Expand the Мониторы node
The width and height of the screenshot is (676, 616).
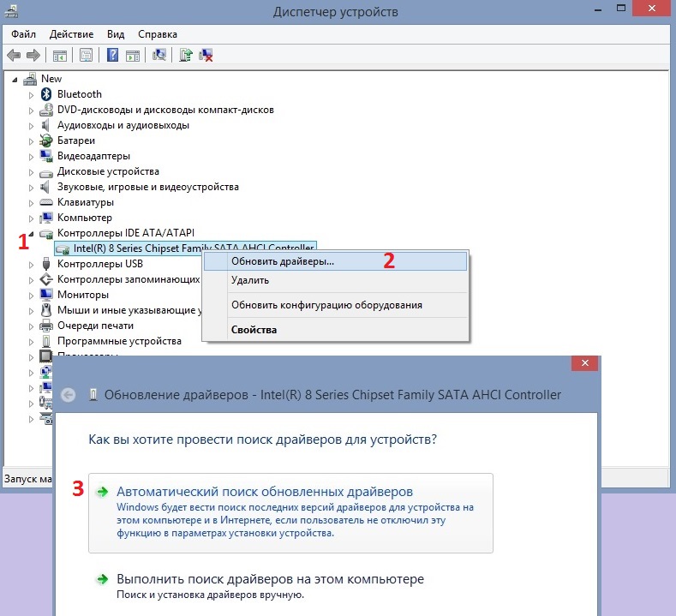tap(31, 296)
